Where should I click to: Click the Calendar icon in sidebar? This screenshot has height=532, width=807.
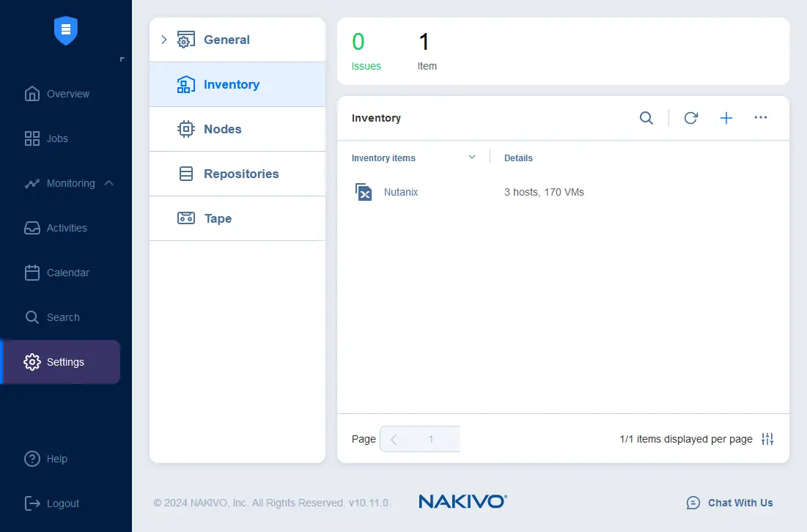click(x=32, y=273)
